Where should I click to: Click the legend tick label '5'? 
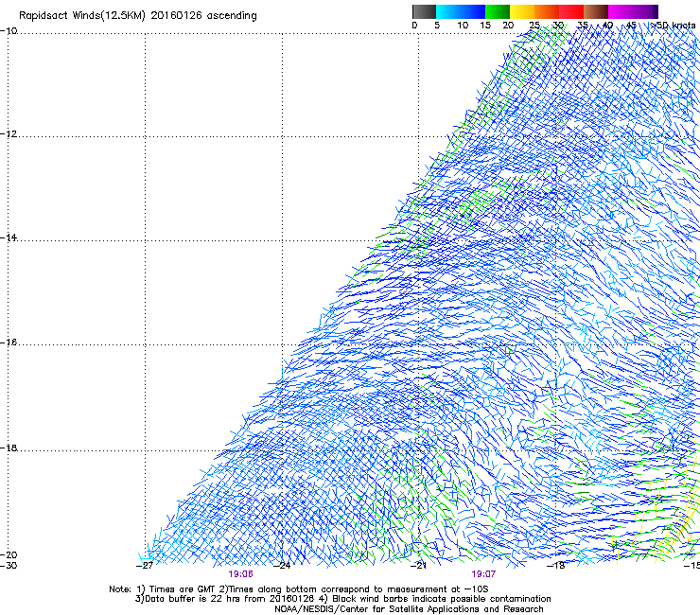pyautogui.click(x=437, y=26)
